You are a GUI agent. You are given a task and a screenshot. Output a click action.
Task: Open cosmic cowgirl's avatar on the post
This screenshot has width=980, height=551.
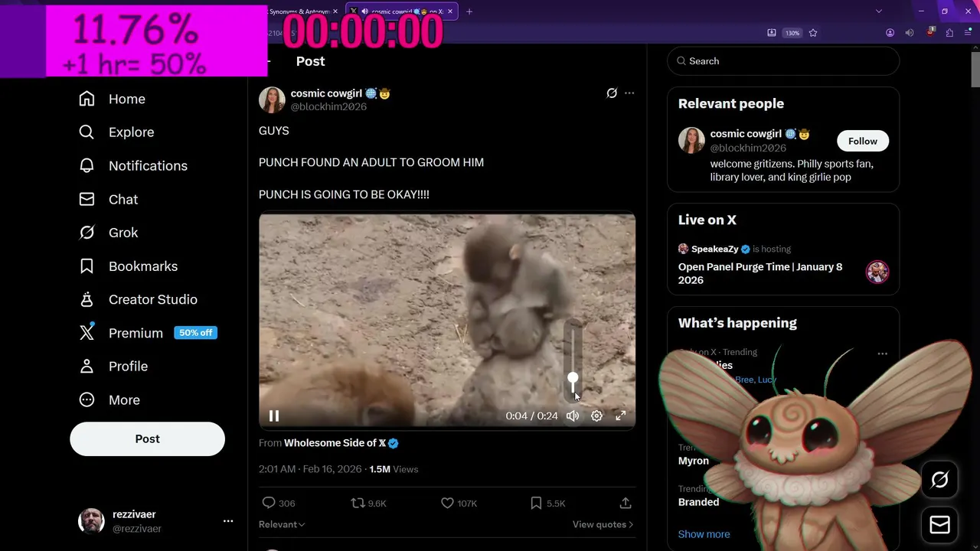coord(272,100)
